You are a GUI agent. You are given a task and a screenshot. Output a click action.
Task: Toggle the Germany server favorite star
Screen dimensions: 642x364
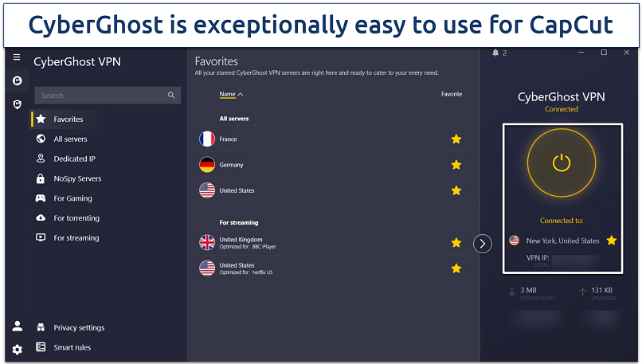point(456,165)
